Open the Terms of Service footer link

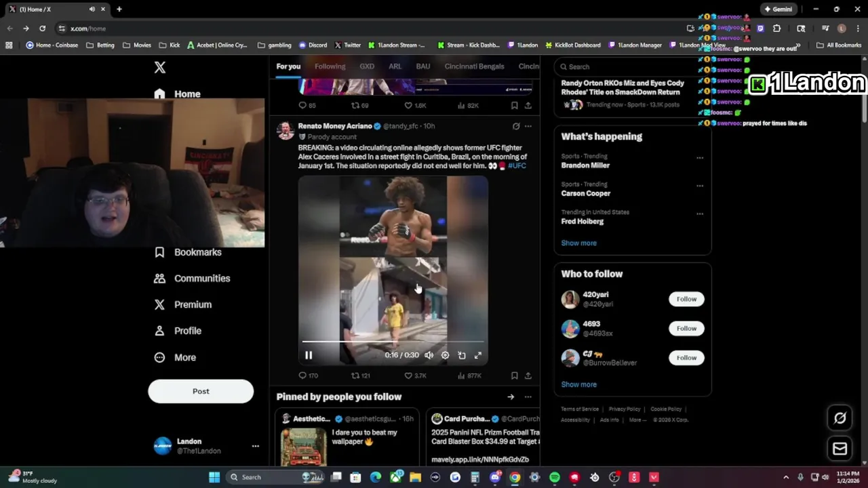(580, 409)
